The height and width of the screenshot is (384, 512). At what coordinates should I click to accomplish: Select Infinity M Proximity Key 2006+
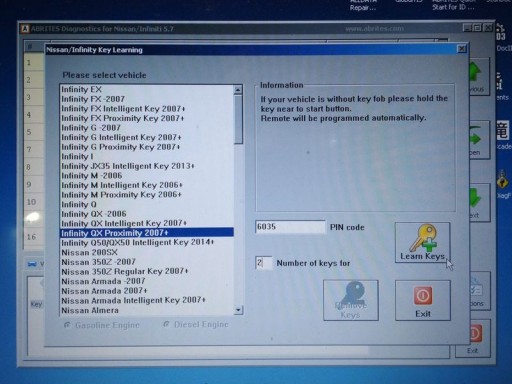pyautogui.click(x=147, y=195)
